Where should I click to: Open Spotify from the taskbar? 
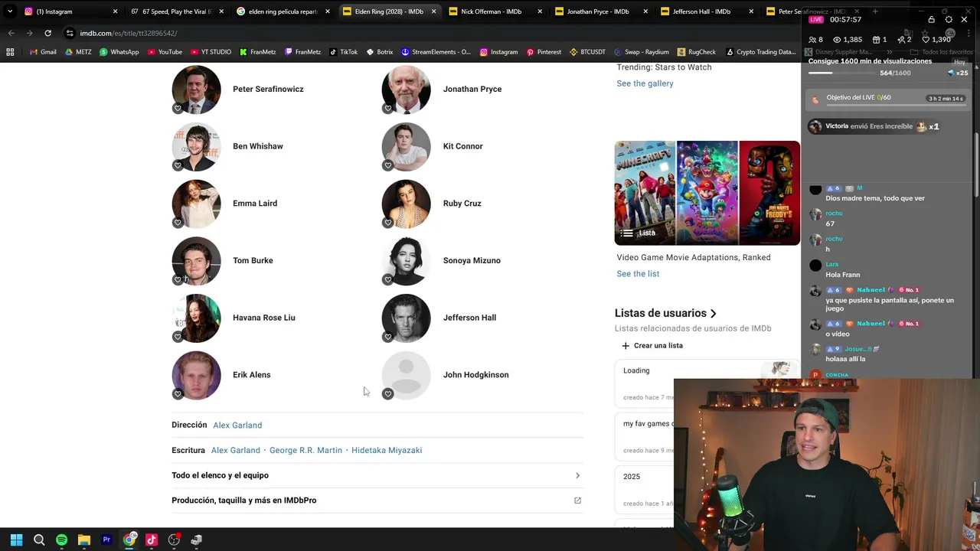61,540
